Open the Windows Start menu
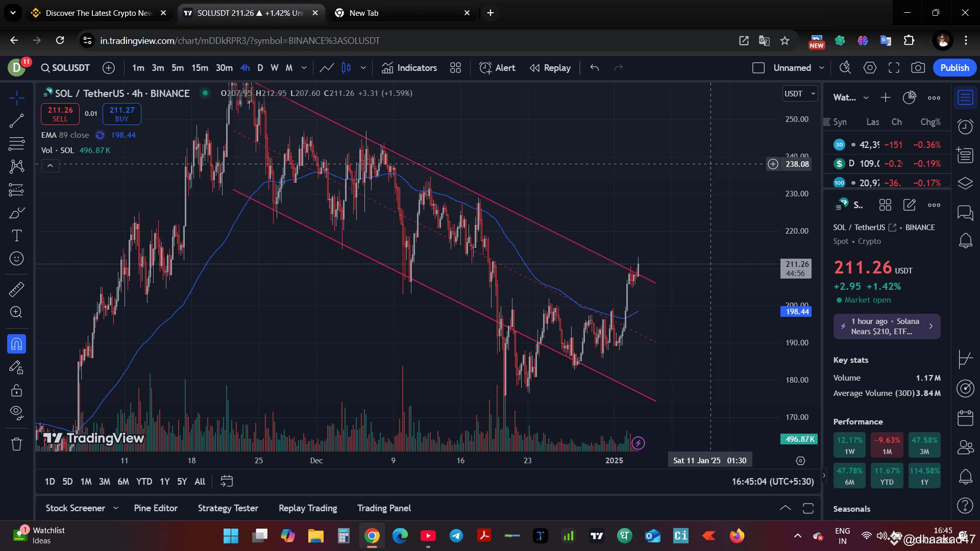Viewport: 980px width, 551px height. pyautogui.click(x=231, y=536)
